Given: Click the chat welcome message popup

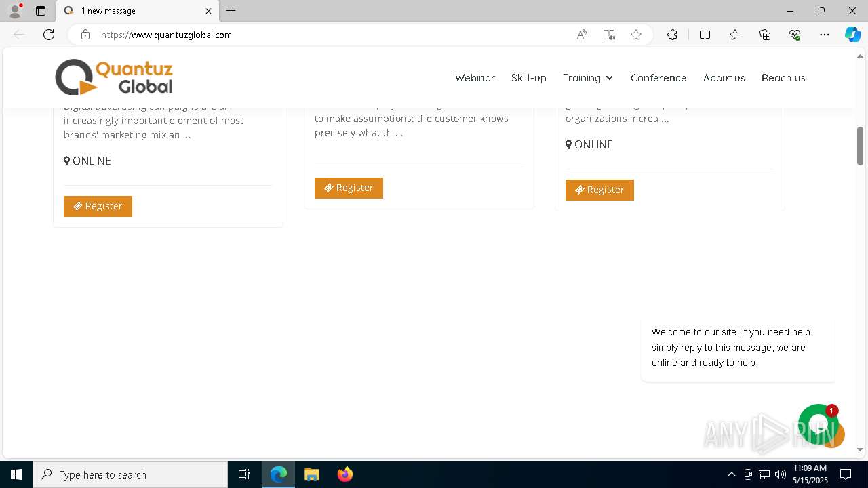Looking at the screenshot, I should pyautogui.click(x=738, y=348).
